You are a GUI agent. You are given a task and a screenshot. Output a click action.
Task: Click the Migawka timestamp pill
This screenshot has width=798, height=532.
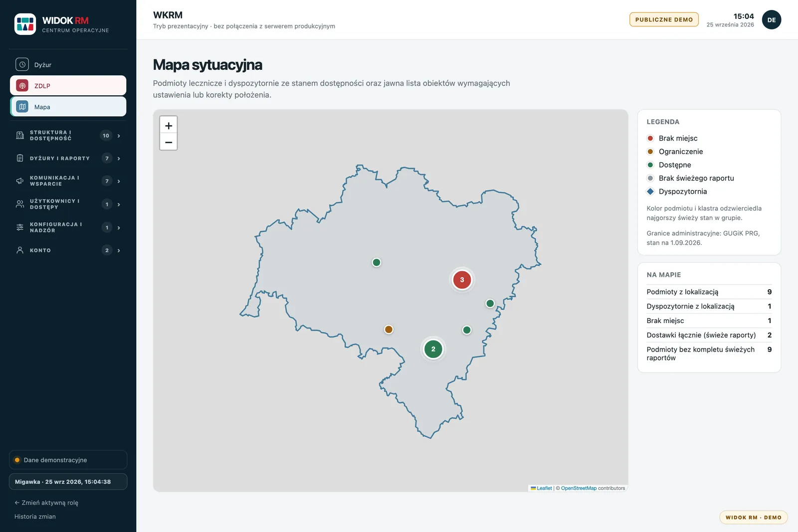click(68, 482)
